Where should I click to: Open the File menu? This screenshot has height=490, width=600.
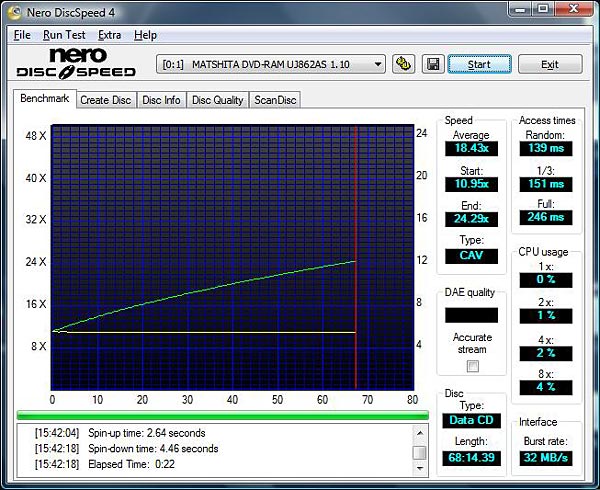click(22, 35)
